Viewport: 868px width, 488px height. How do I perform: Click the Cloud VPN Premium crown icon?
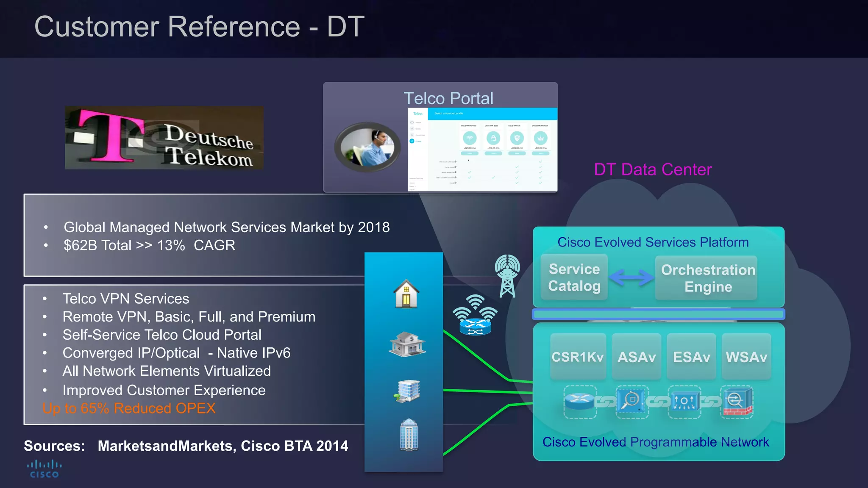540,138
